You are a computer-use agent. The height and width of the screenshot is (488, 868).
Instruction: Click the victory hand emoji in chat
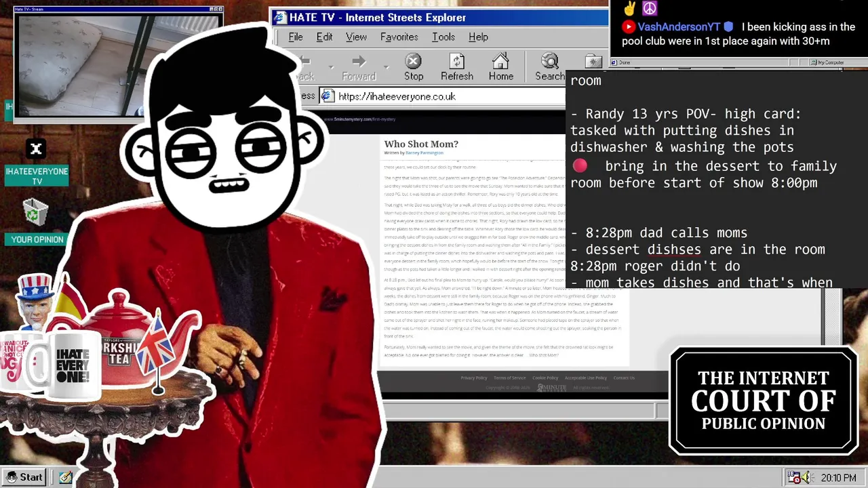(629, 8)
